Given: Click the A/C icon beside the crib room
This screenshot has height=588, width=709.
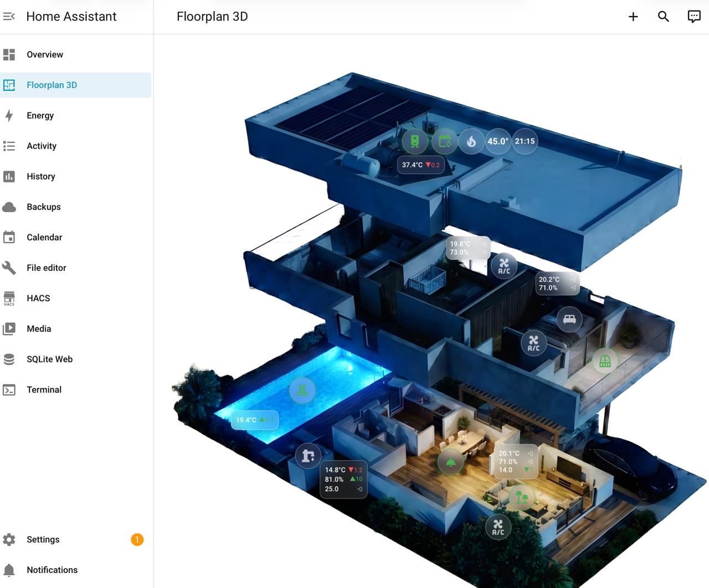Looking at the screenshot, I should tap(504, 266).
